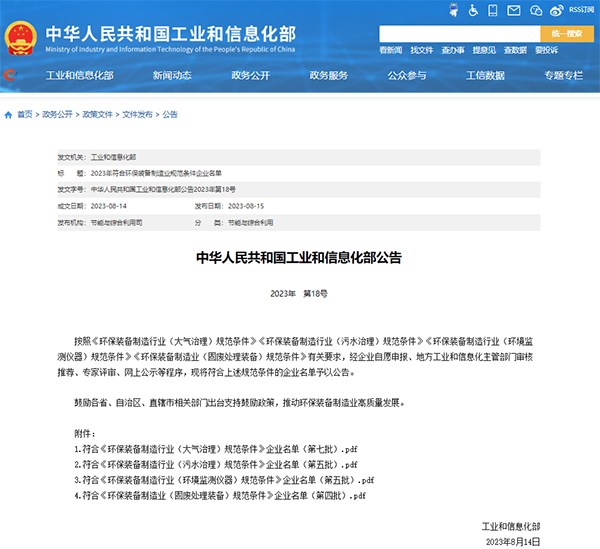Open the 工信数据 navigation item
600x549 pixels.
pyautogui.click(x=485, y=75)
